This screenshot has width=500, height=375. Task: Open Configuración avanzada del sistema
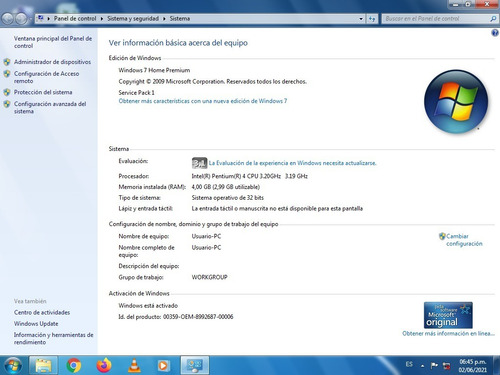50,107
